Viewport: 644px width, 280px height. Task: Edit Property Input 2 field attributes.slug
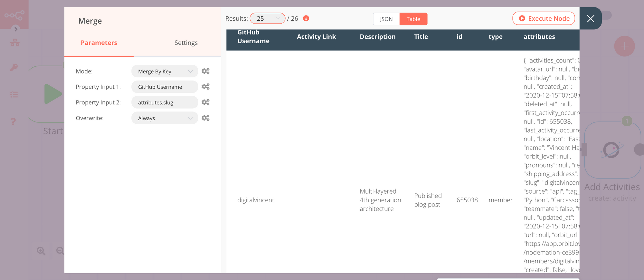pyautogui.click(x=165, y=102)
